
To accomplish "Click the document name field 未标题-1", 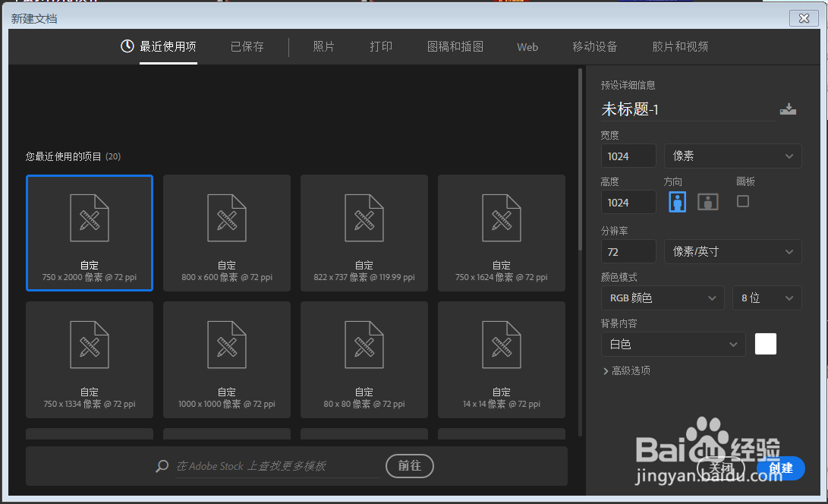I will (x=688, y=109).
